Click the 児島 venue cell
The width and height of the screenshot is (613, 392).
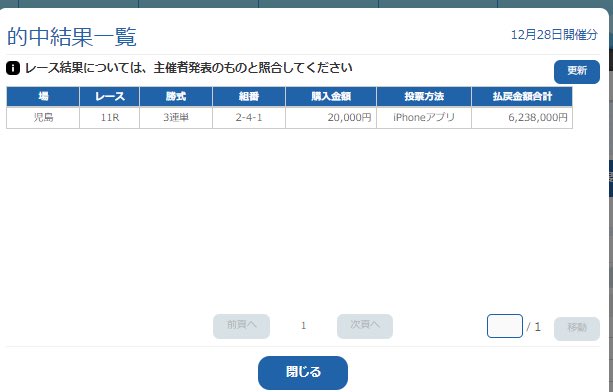pos(43,117)
